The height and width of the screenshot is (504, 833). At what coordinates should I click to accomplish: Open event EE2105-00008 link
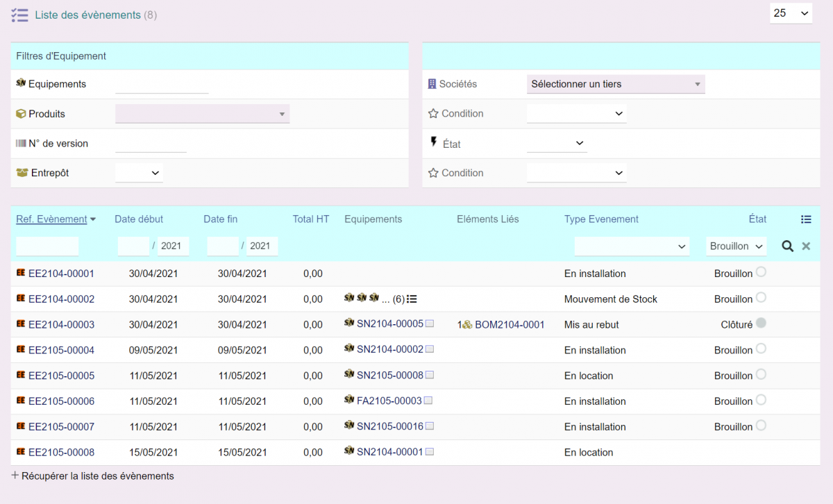(61, 453)
